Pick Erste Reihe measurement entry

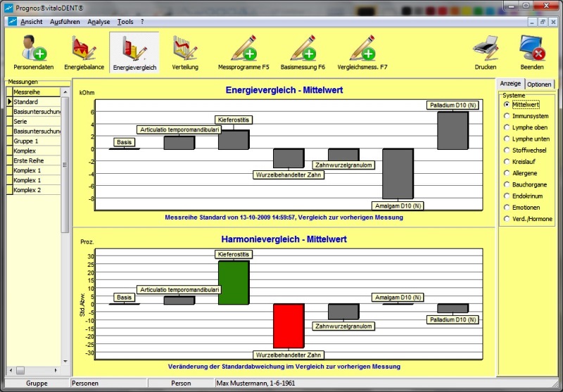pyautogui.click(x=34, y=160)
